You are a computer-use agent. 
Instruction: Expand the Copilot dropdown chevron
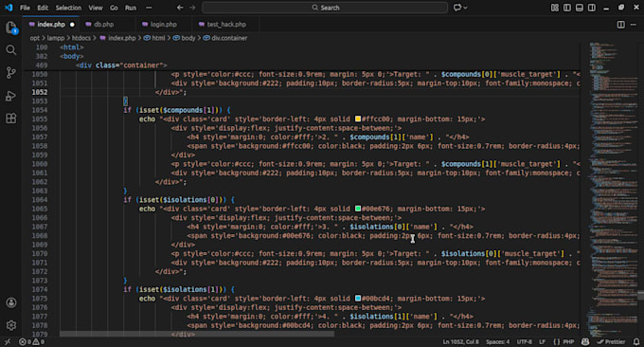[465, 8]
